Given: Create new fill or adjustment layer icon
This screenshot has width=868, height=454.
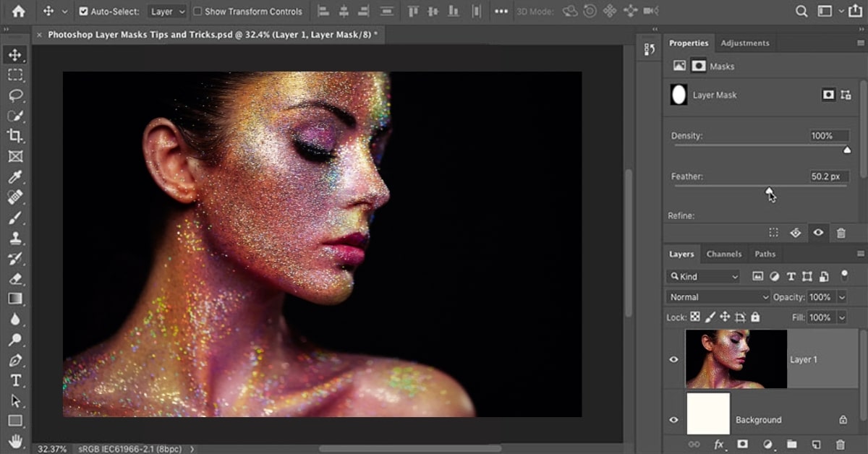Looking at the screenshot, I should 767,445.
